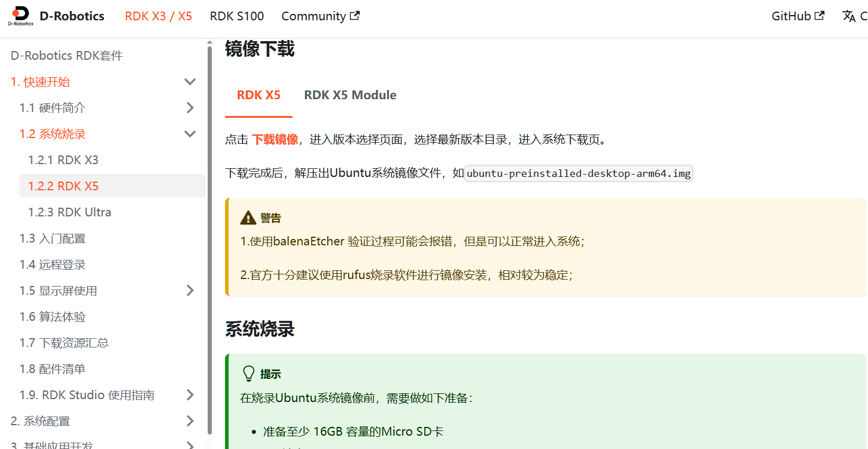Collapse the 1. 快速开始 section chevron
This screenshot has height=449, width=868.
(190, 82)
